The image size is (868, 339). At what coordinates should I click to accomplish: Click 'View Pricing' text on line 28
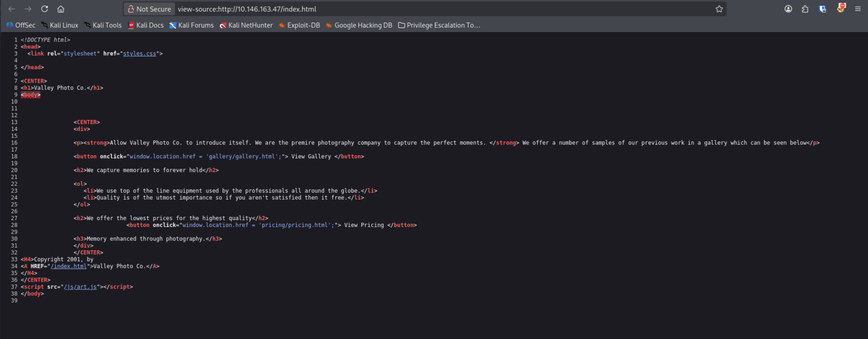364,225
